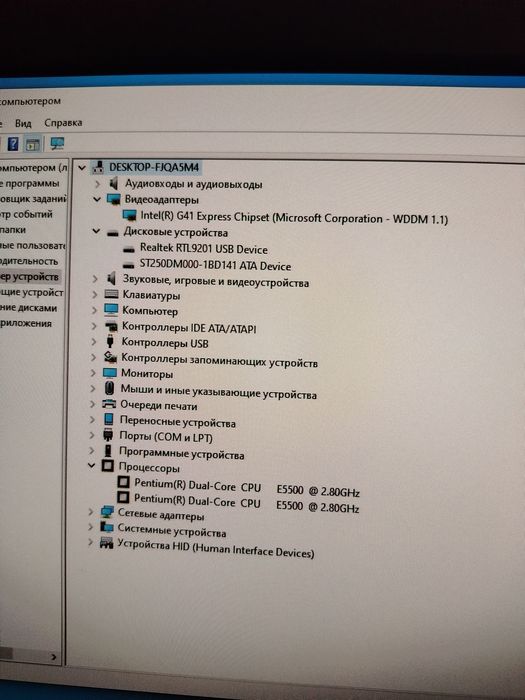Click the Системные устройства icon
Viewport: 525px width, 700px height.
(107, 527)
